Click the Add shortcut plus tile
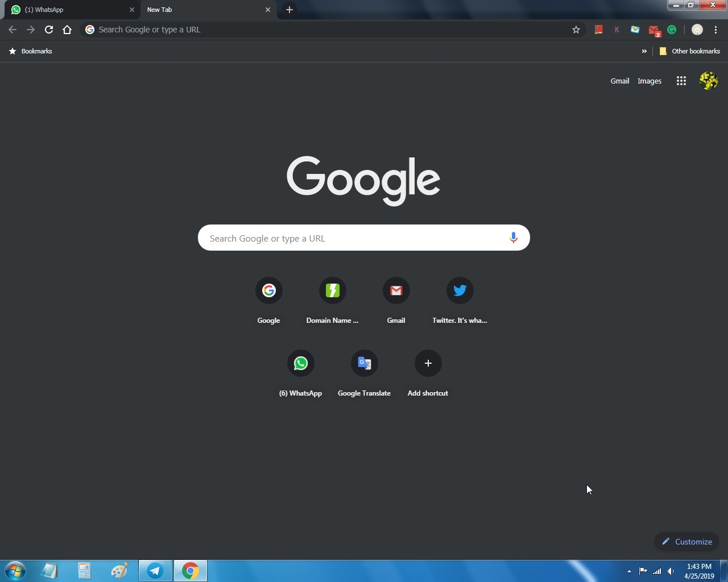Viewport: 728px width, 582px height. click(x=428, y=373)
